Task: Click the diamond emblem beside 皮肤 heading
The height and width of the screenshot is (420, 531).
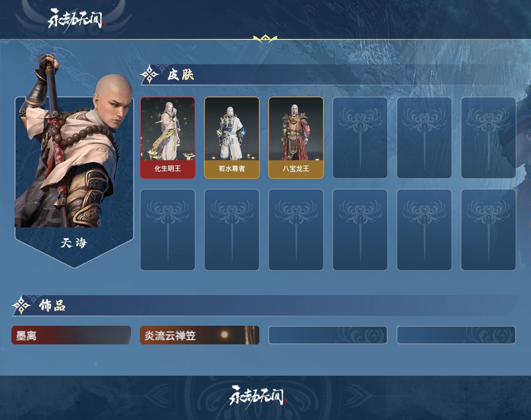Action: point(150,75)
